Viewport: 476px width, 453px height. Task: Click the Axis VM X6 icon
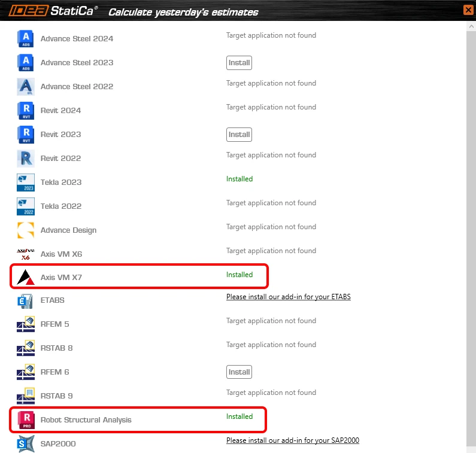(x=26, y=254)
